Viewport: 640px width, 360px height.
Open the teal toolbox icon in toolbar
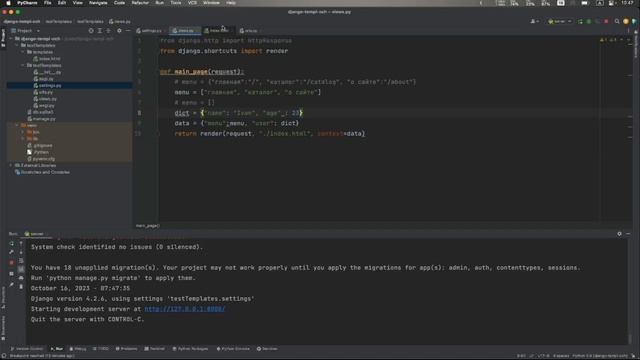(x=634, y=21)
